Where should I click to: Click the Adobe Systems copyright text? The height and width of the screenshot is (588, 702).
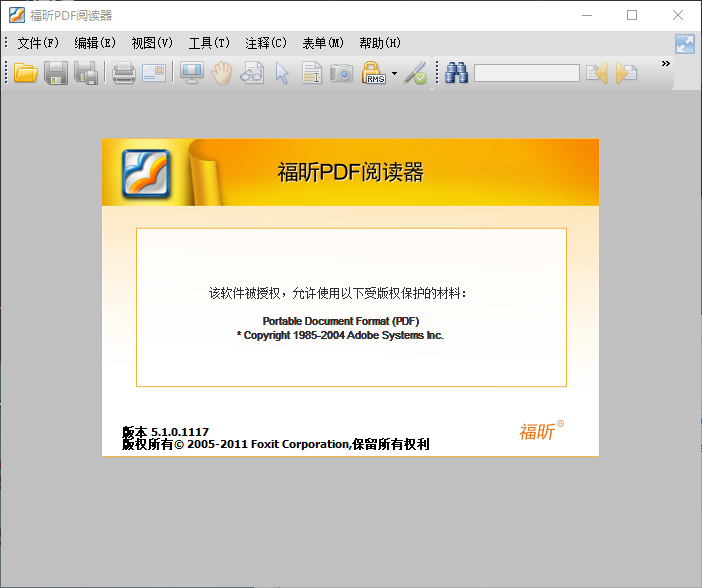(x=340, y=335)
